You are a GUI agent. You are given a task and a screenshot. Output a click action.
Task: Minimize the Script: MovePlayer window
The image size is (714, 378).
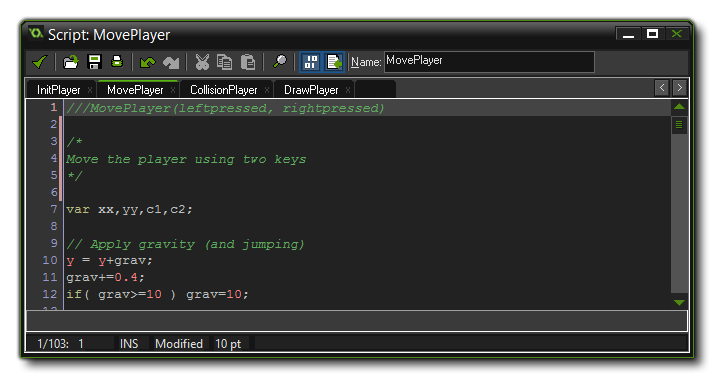[628, 34]
